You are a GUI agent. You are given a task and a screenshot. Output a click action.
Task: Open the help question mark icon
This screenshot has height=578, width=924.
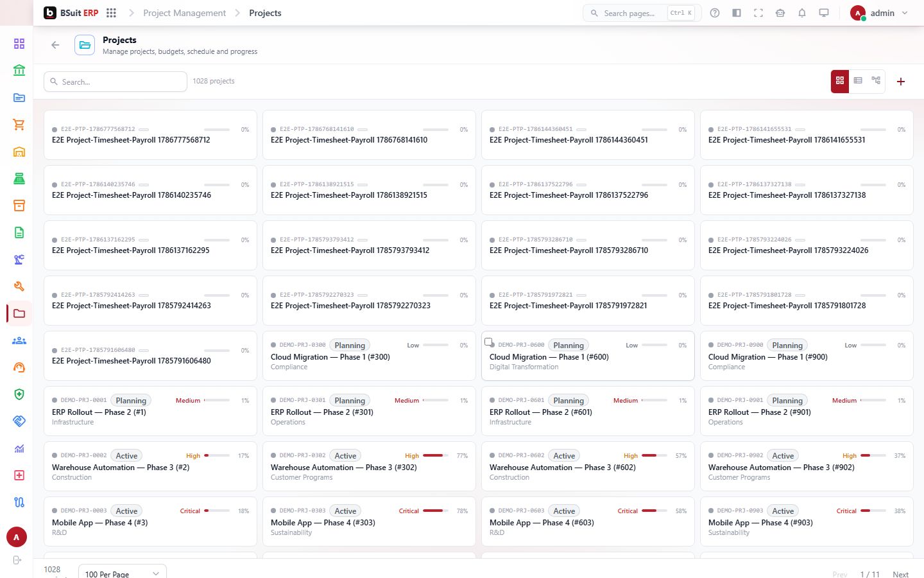715,13
